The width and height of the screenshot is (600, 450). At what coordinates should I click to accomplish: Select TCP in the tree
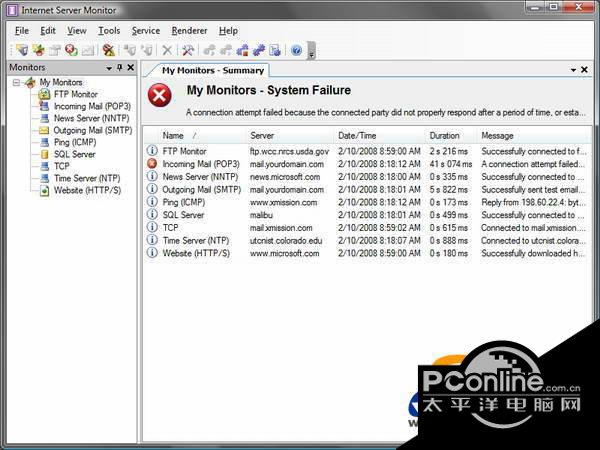[62, 166]
